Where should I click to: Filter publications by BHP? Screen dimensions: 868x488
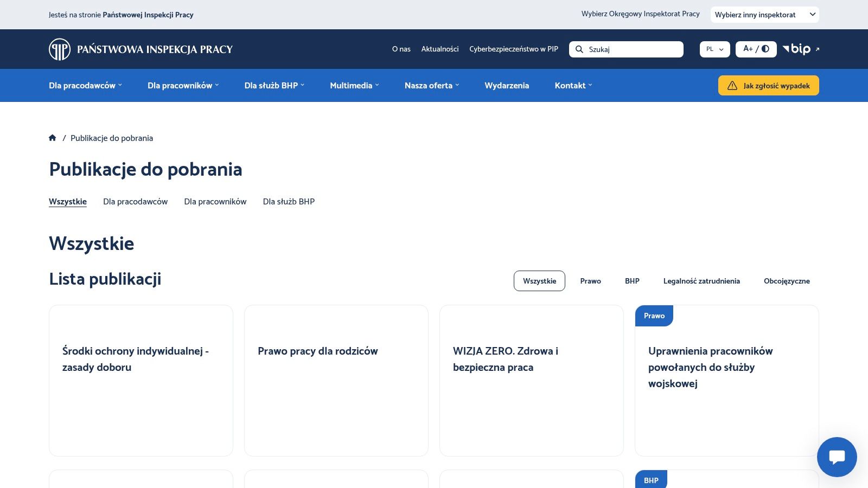pos(632,281)
